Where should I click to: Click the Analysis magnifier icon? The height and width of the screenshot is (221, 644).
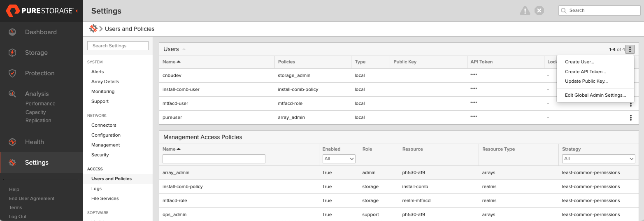[x=12, y=94]
